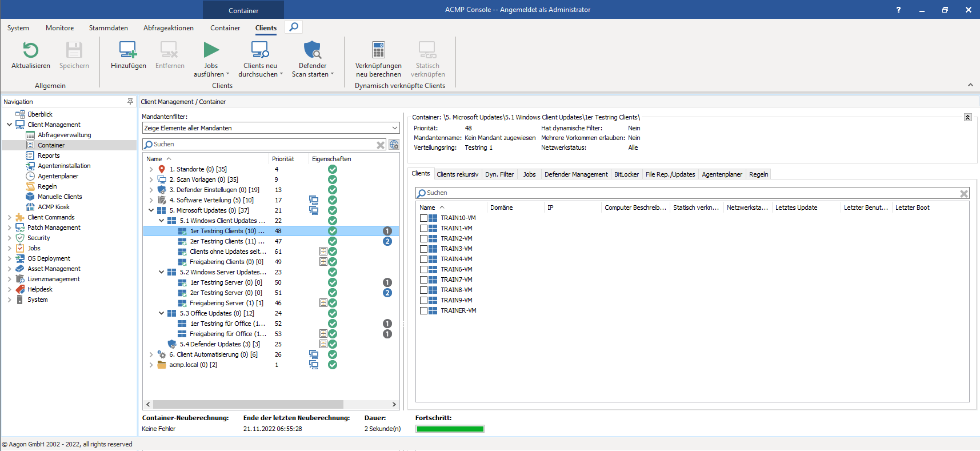This screenshot has width=980, height=451.
Task: Expand Patch Management in navigation
Action: tap(9, 228)
